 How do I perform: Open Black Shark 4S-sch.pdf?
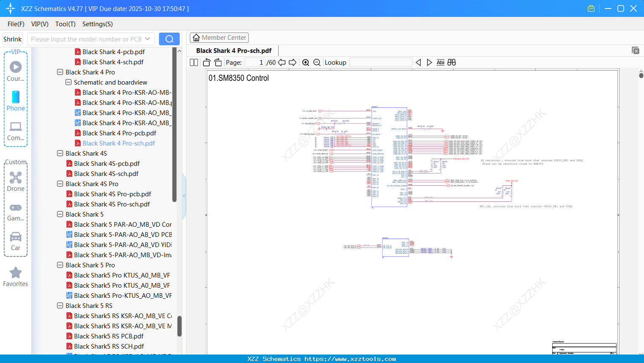pyautogui.click(x=106, y=174)
